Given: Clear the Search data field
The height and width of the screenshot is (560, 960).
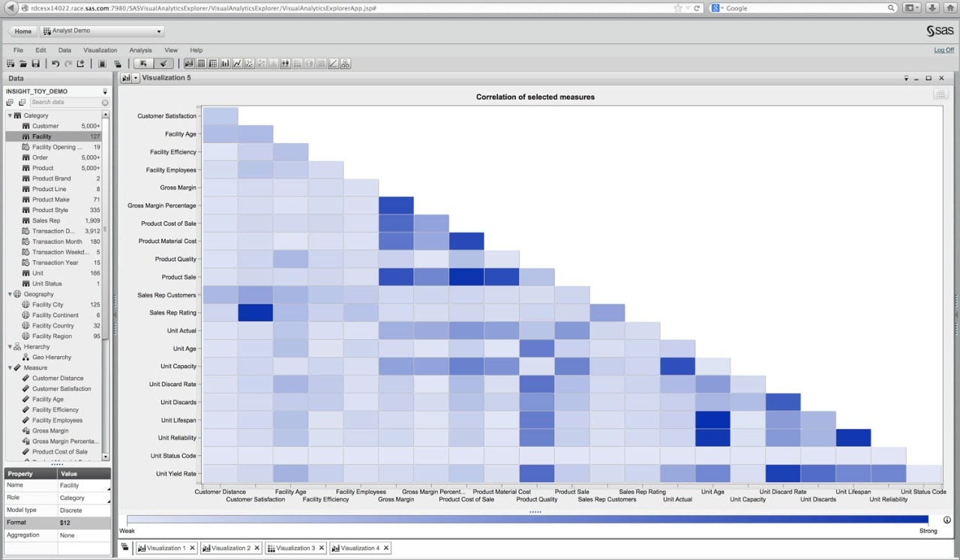Looking at the screenshot, I should pyautogui.click(x=105, y=102).
